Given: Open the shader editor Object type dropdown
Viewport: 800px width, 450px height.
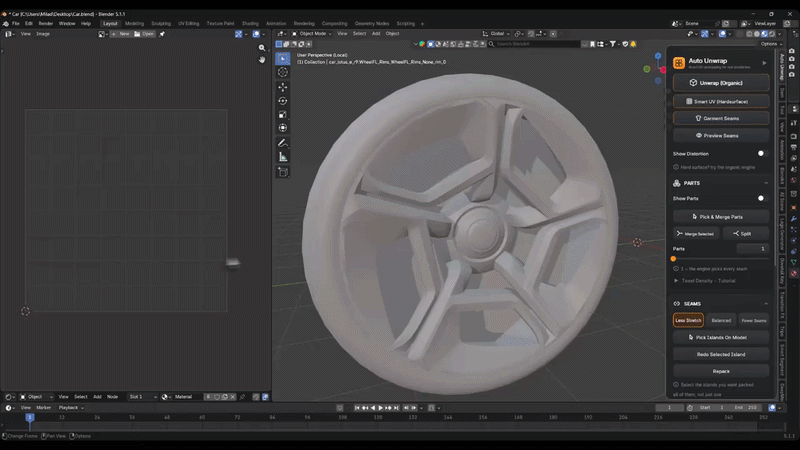Looking at the screenshot, I should pos(36,397).
